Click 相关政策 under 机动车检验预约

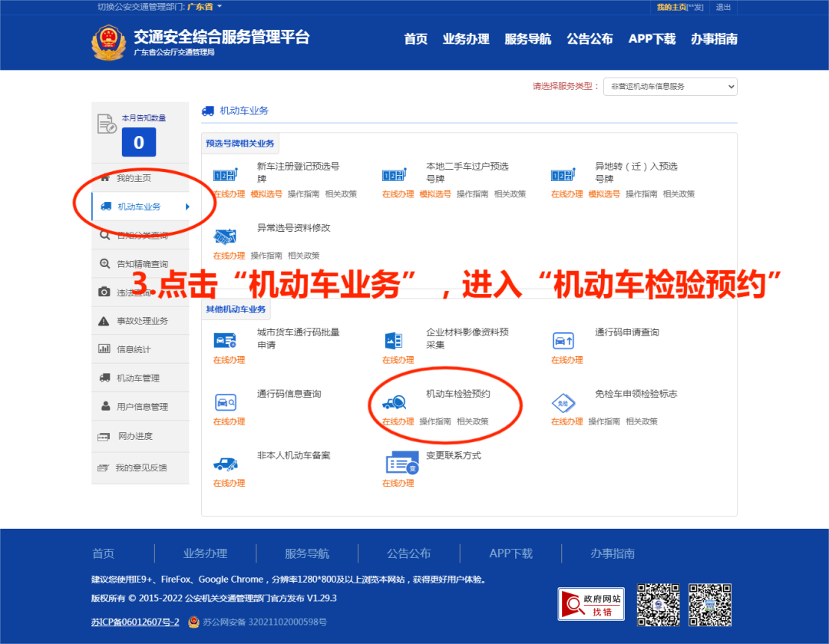tap(473, 421)
